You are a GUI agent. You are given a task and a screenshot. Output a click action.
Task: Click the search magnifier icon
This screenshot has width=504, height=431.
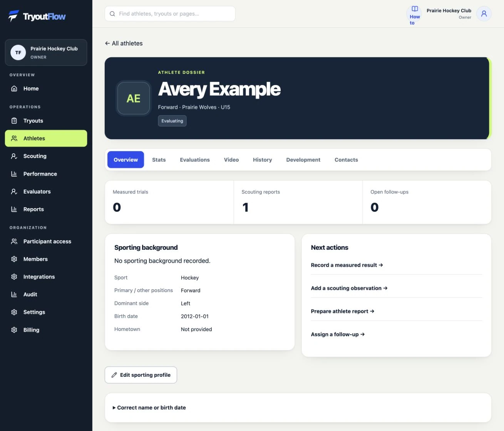pos(112,14)
